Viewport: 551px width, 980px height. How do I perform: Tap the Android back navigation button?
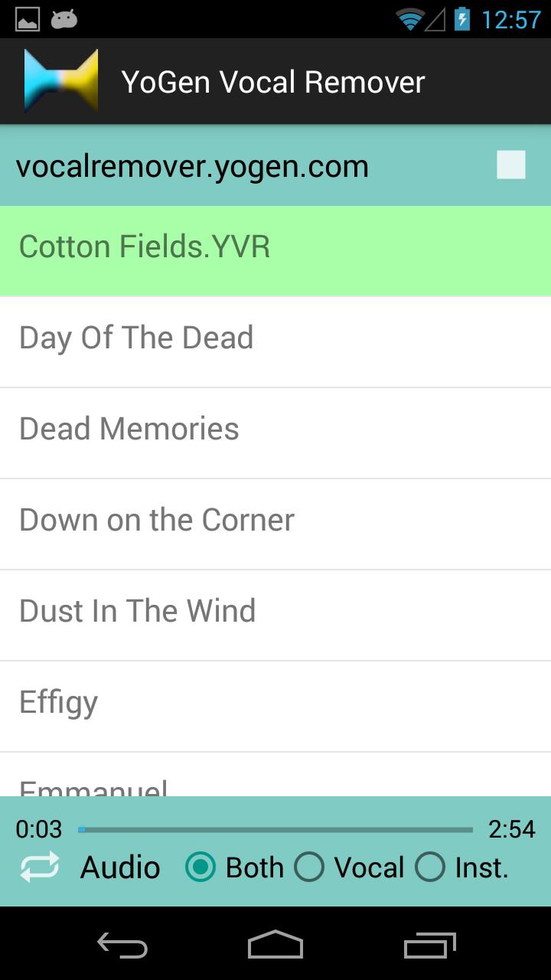pos(122,946)
